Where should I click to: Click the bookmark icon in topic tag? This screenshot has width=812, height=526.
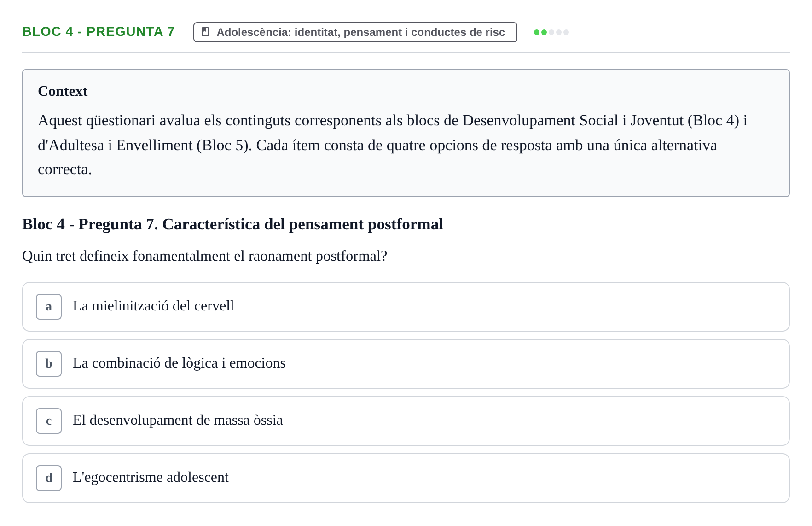point(206,32)
